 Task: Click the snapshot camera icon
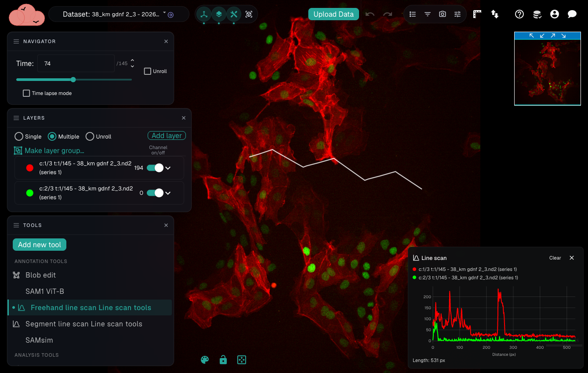click(x=443, y=14)
